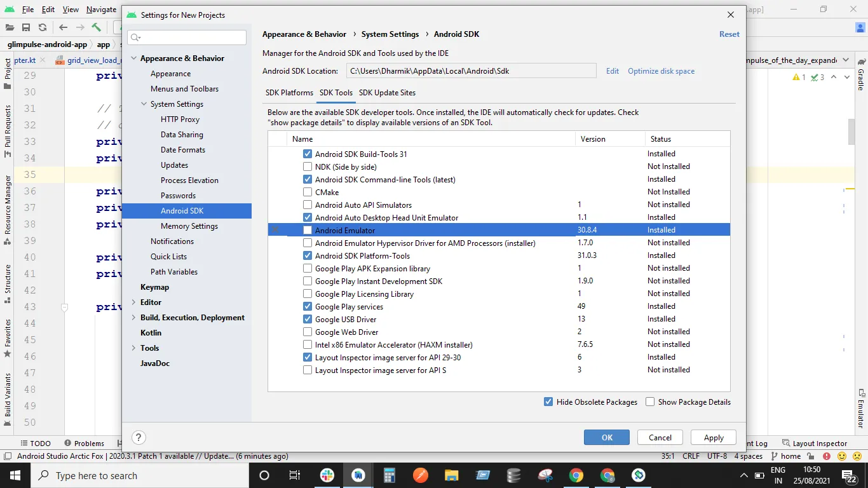Screen dimensions: 868x488
Task: Collapse the Appearance & Behavior section
Action: click(133, 58)
